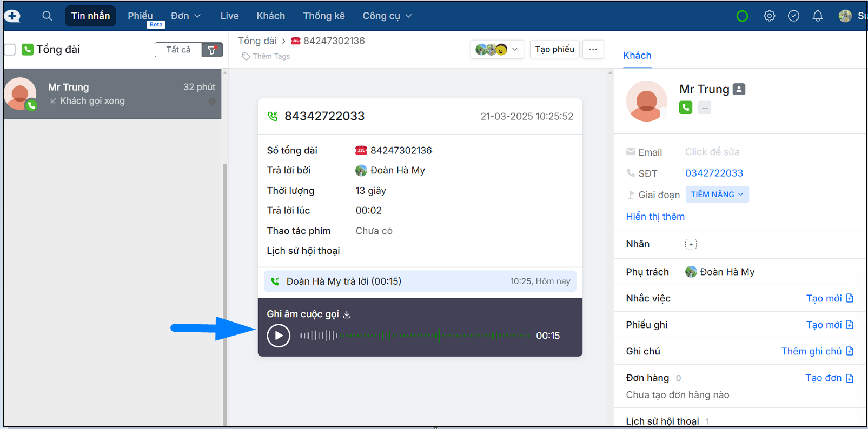This screenshot has height=429, width=868.
Task: Expand the assigned agents avatar dropdown
Action: (x=496, y=50)
